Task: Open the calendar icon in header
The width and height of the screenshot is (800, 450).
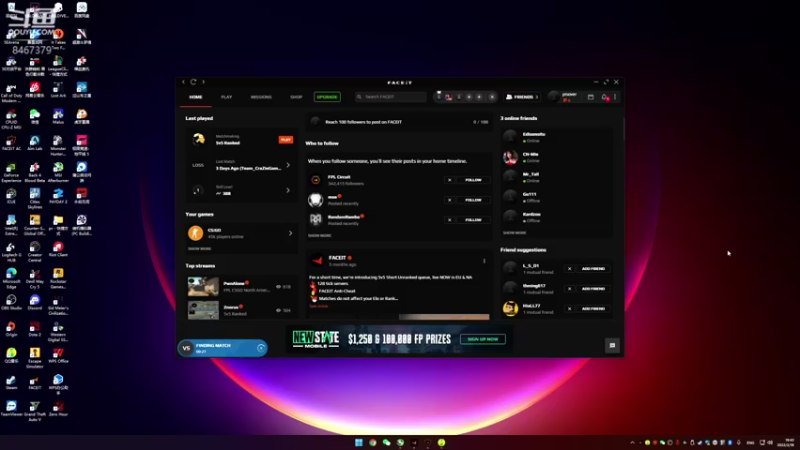Action: (x=591, y=97)
